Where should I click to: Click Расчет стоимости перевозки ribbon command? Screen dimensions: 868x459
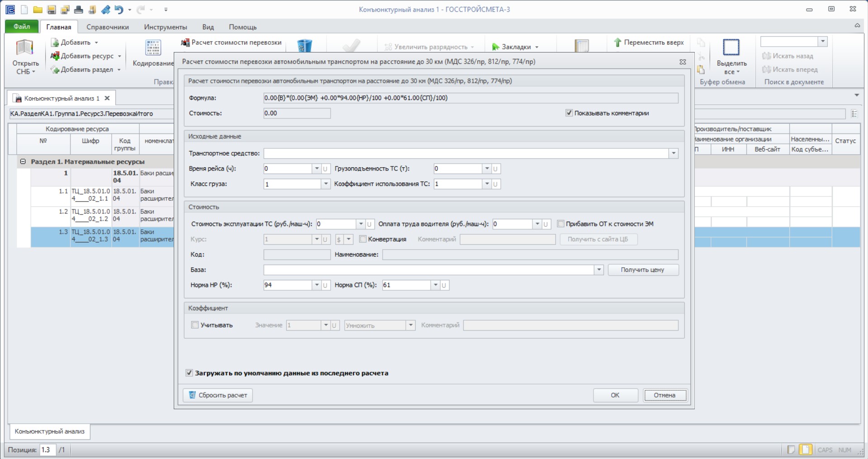point(231,43)
